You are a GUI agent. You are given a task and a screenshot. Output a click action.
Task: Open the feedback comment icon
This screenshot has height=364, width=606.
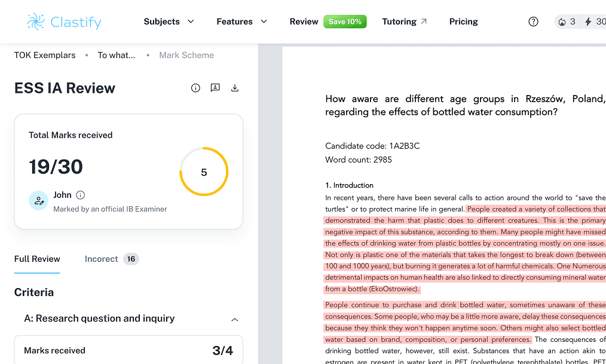coord(215,88)
